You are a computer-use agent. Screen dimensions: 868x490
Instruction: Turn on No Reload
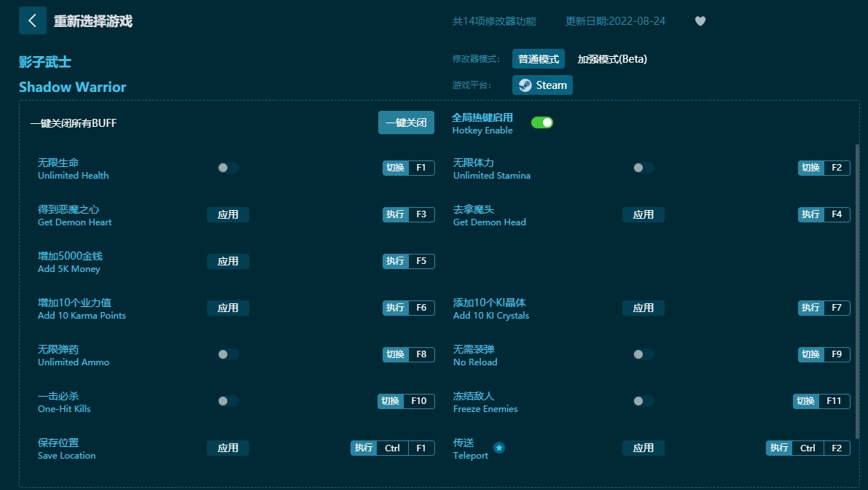tap(644, 354)
